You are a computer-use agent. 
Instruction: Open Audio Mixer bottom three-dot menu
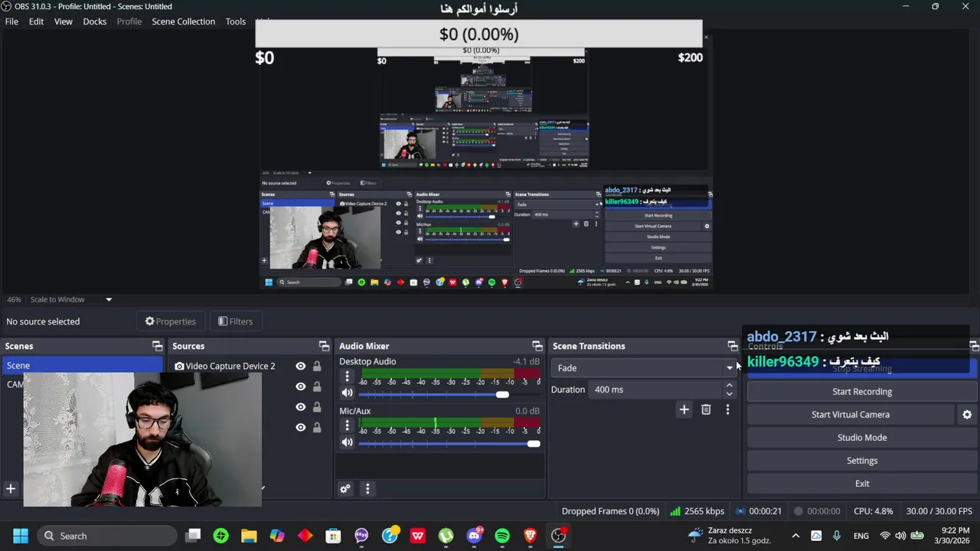pos(367,489)
